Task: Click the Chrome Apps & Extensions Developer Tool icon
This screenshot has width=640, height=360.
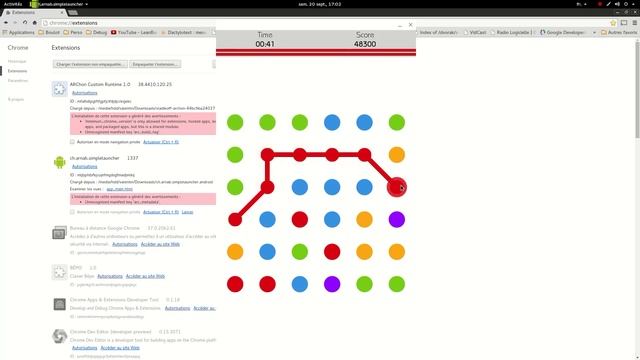Action: (x=60, y=304)
